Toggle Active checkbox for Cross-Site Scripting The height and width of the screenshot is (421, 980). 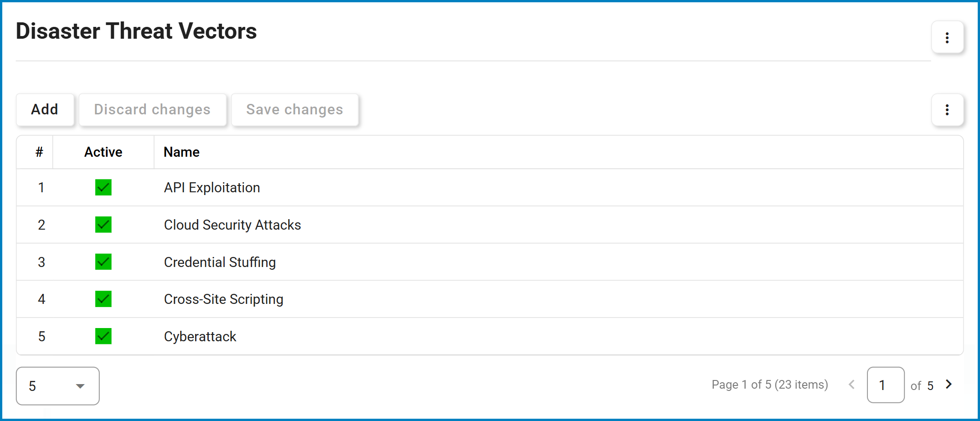pos(103,299)
